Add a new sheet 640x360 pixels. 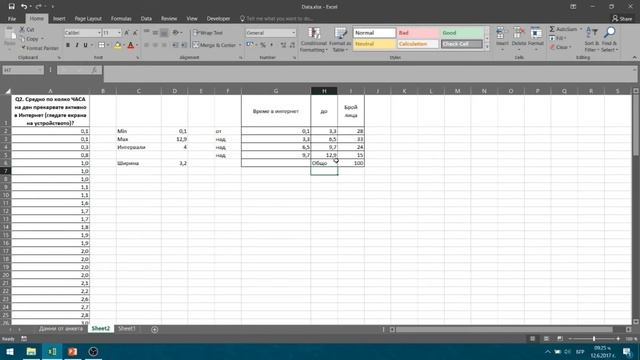pos(154,329)
